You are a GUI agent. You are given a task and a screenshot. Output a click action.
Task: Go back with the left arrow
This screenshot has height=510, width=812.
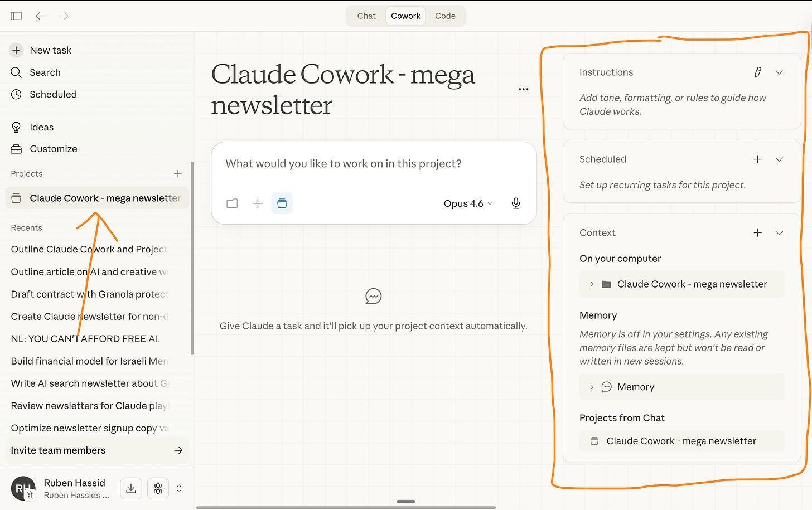[40, 16]
